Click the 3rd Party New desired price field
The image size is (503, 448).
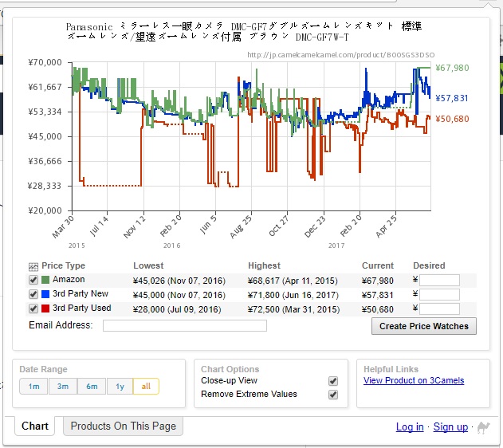(439, 294)
